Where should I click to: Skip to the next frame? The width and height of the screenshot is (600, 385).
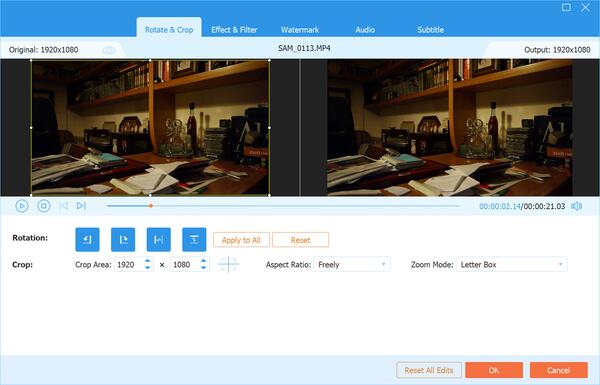coord(81,206)
